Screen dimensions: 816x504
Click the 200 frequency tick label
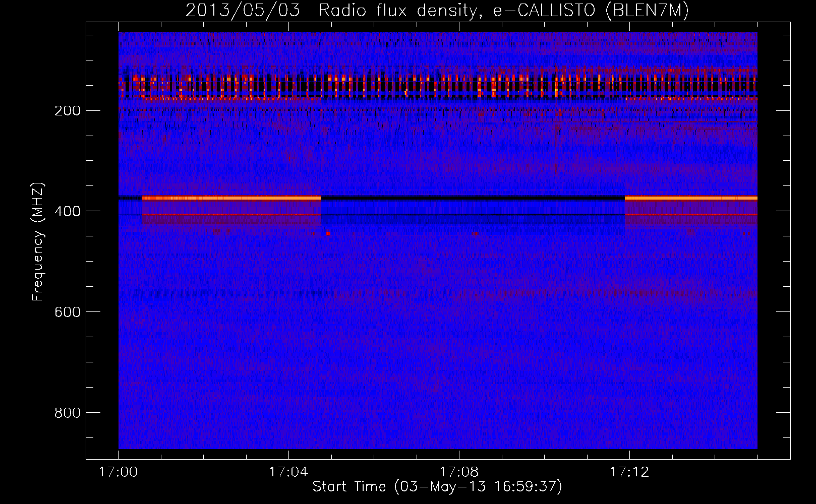(68, 111)
